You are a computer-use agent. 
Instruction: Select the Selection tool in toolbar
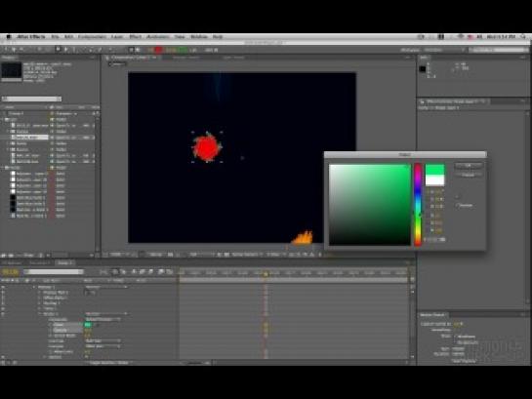pyautogui.click(x=6, y=50)
